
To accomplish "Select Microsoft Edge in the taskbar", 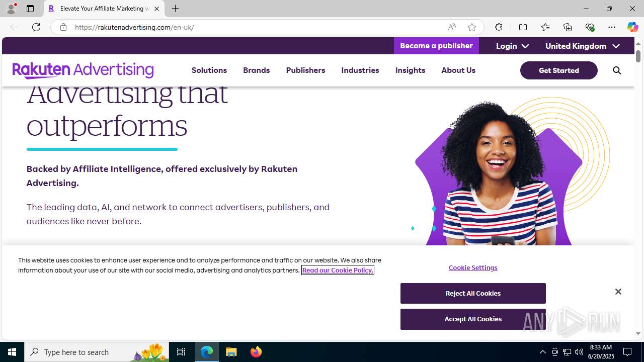I will point(207,352).
